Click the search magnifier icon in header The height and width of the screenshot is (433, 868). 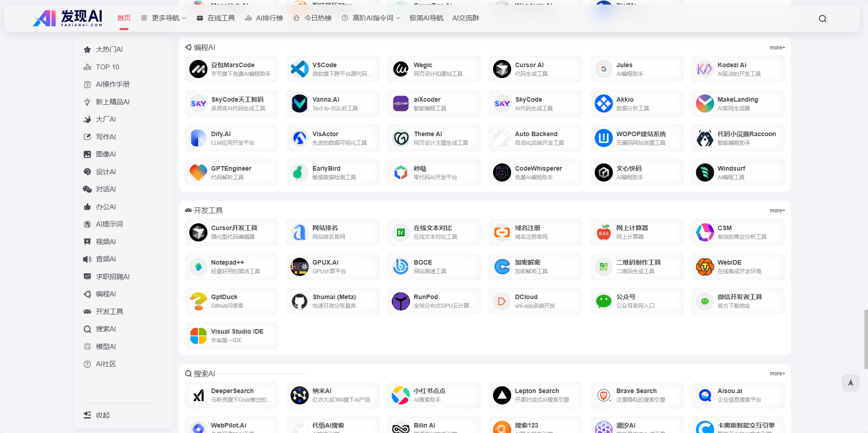(x=822, y=19)
